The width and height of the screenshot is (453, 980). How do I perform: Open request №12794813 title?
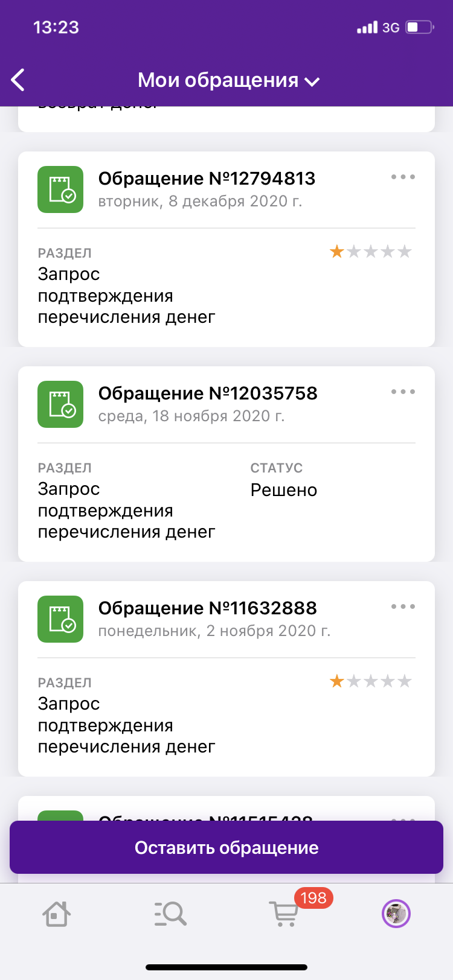pyautogui.click(x=207, y=179)
